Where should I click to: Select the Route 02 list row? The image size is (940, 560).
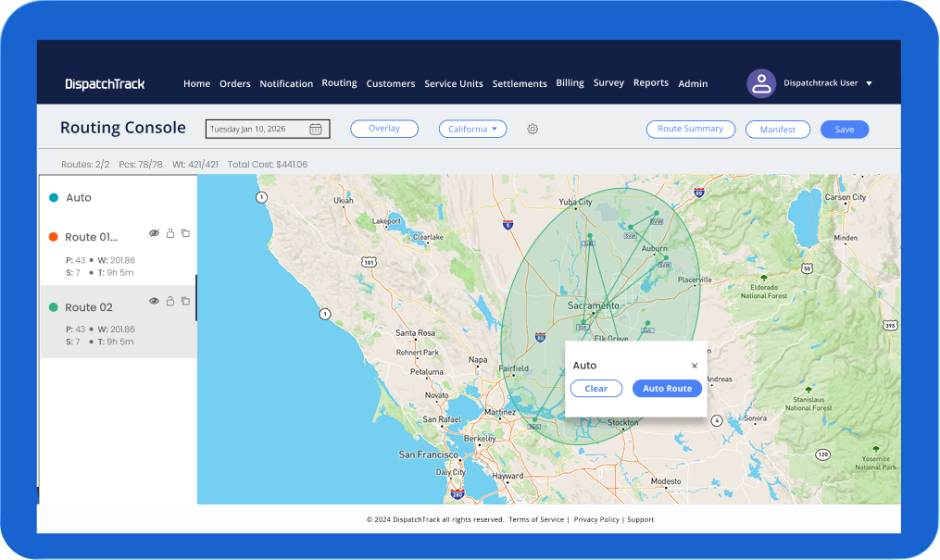[119, 322]
